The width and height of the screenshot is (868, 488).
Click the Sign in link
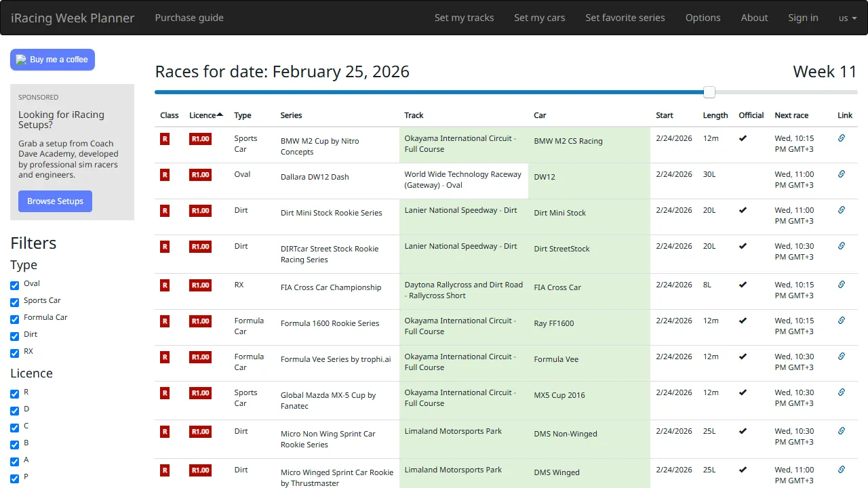pos(803,18)
